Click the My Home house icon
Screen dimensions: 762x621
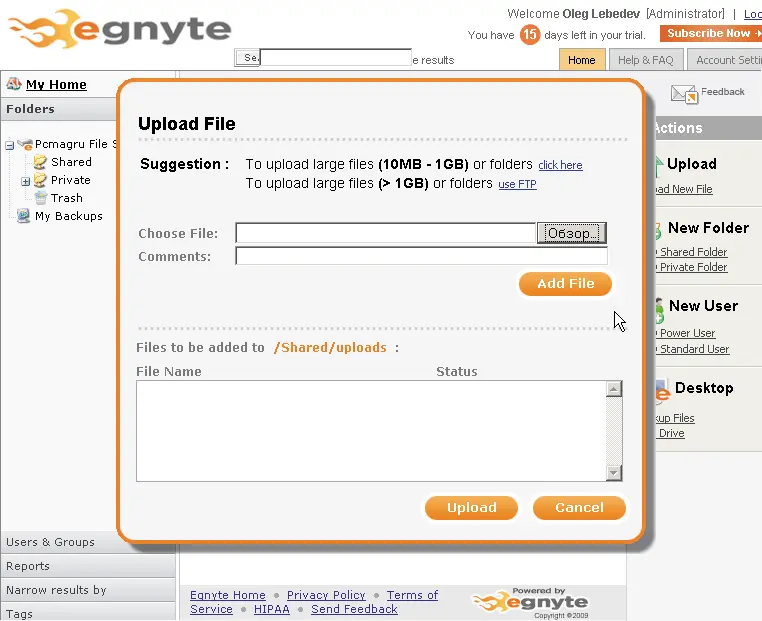tap(14, 84)
